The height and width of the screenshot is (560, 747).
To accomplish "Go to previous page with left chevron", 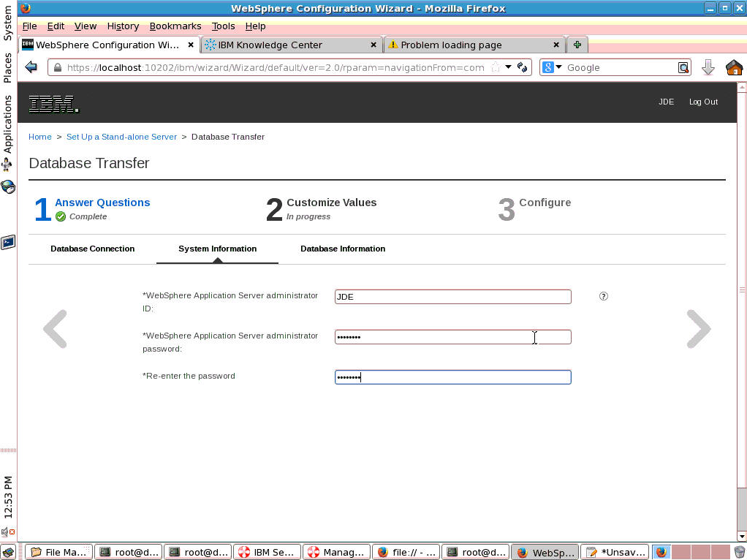I will coord(56,329).
